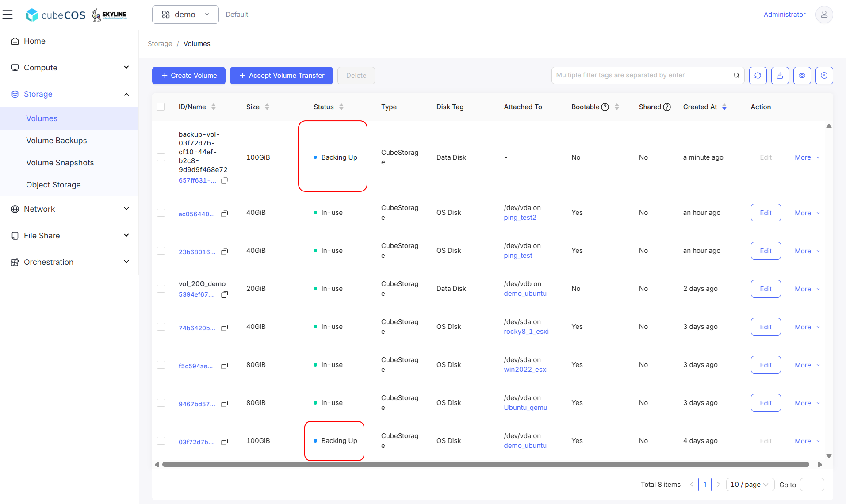Open More menu for vol_20G_demo volume
The height and width of the screenshot is (504, 846).
807,289
